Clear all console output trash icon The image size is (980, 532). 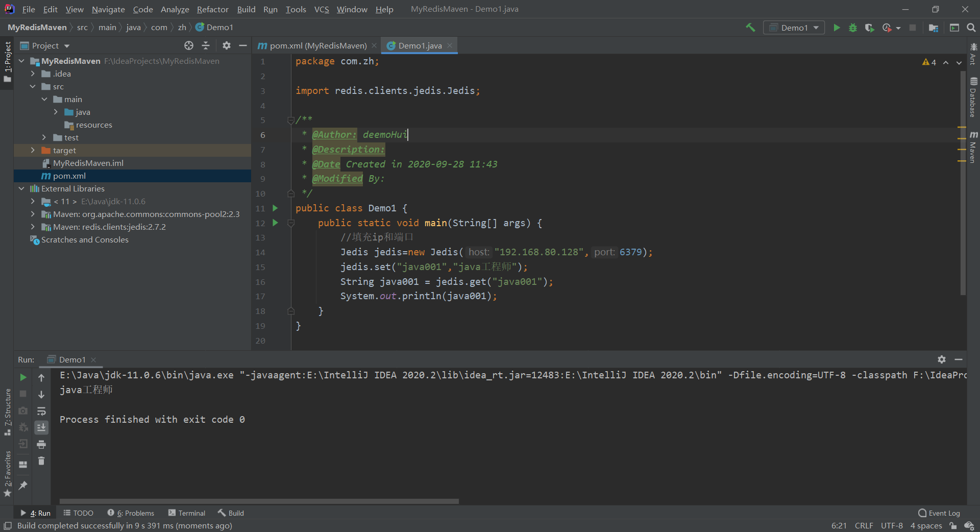click(41, 461)
